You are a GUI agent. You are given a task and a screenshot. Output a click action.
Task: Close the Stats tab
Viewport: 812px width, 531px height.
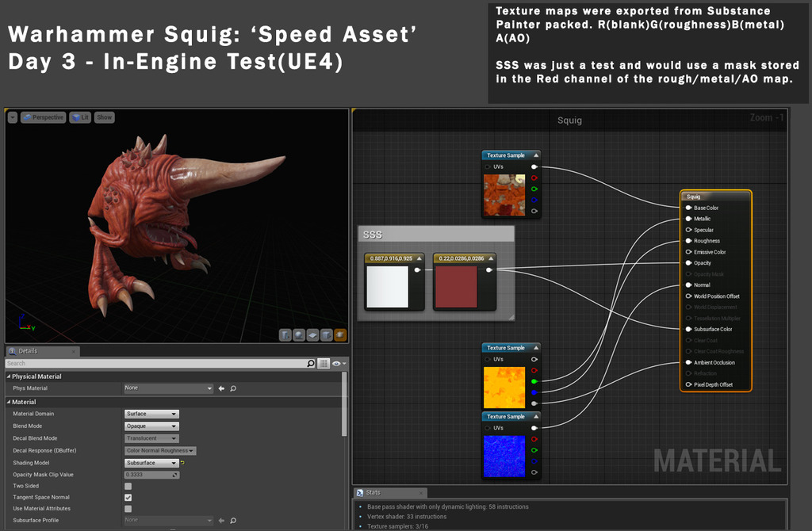(x=421, y=493)
